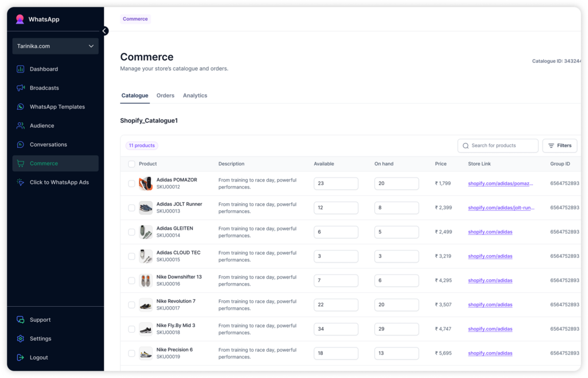Click the Support icon
Viewport: 588px width, 378px height.
[20, 320]
